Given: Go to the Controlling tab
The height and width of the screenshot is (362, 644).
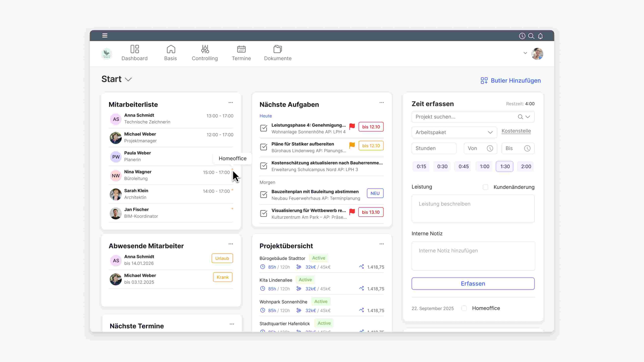Looking at the screenshot, I should (x=205, y=53).
